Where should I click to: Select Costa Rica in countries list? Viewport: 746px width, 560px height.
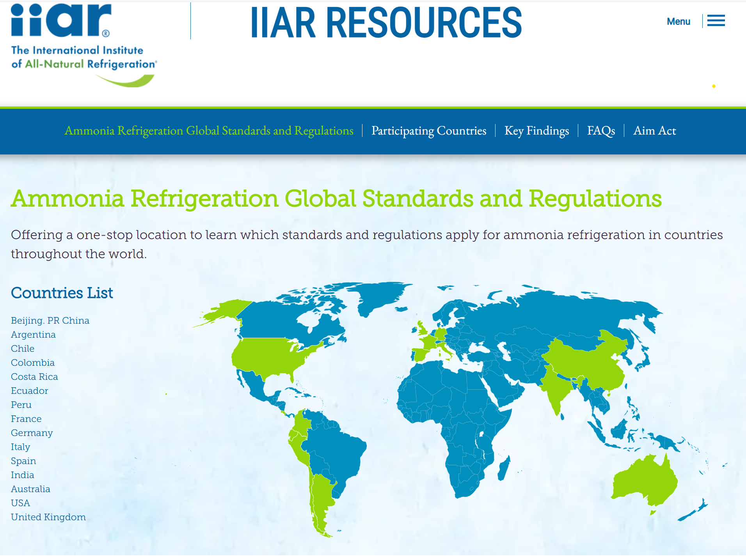34,377
